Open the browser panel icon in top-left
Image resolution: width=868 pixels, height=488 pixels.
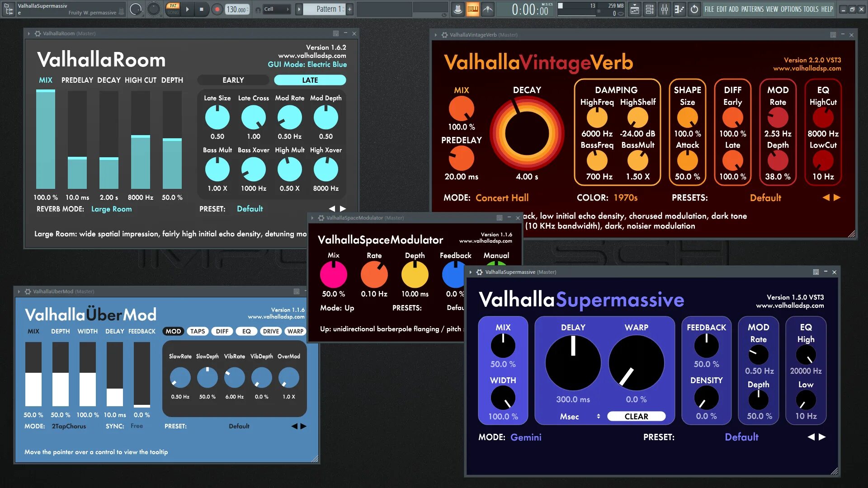click(x=9, y=9)
